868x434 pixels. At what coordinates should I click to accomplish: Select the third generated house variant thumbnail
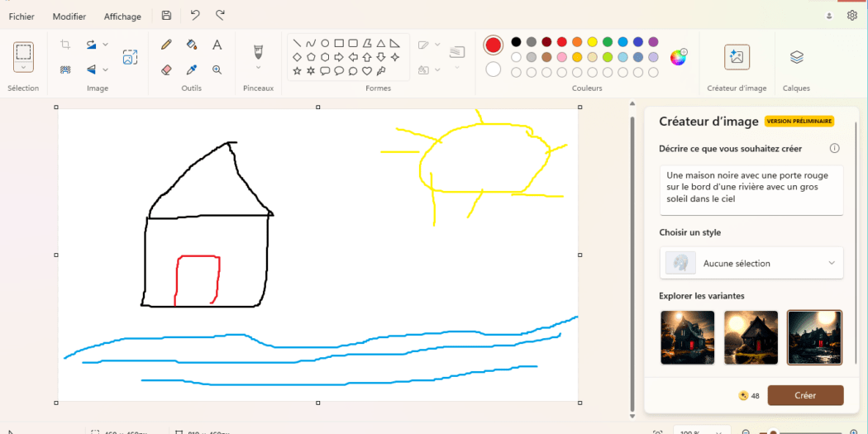pos(813,337)
